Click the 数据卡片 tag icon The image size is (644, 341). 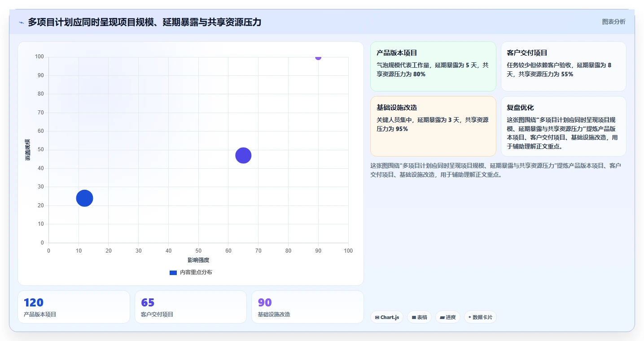[x=469, y=317]
